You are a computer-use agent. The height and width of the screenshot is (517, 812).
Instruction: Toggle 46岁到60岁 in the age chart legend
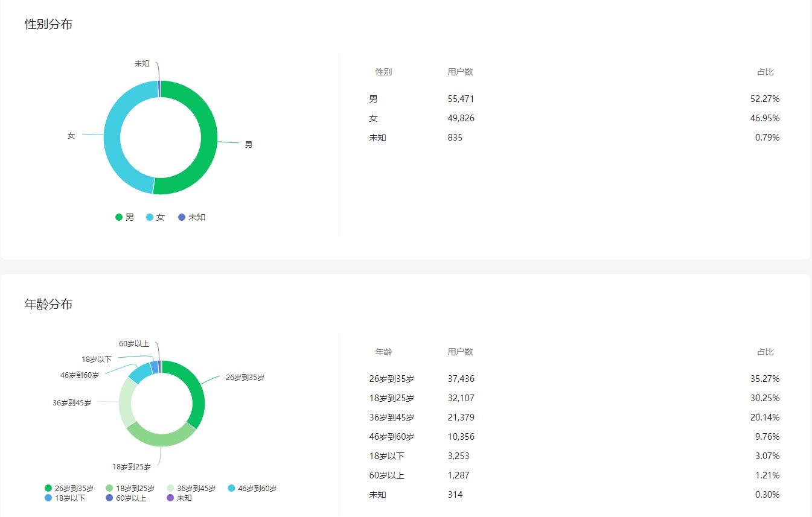pyautogui.click(x=252, y=488)
